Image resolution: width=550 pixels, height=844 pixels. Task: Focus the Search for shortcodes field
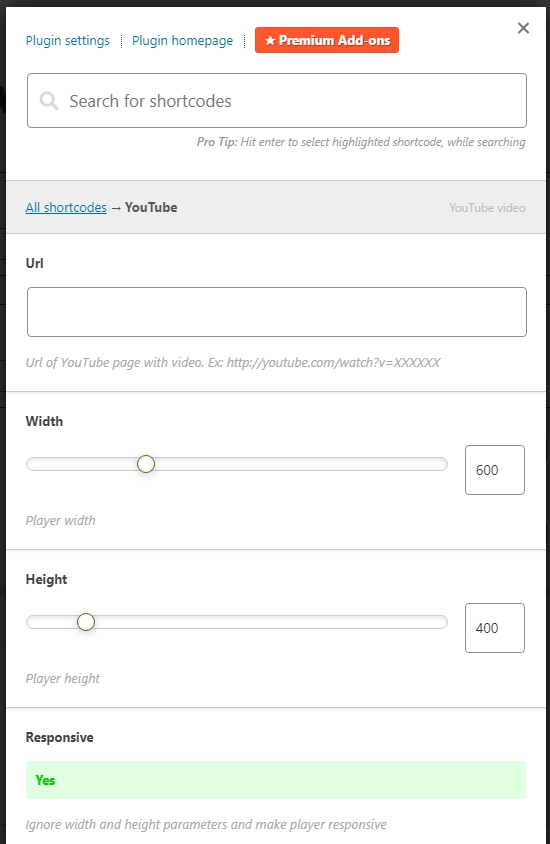pyautogui.click(x=277, y=101)
